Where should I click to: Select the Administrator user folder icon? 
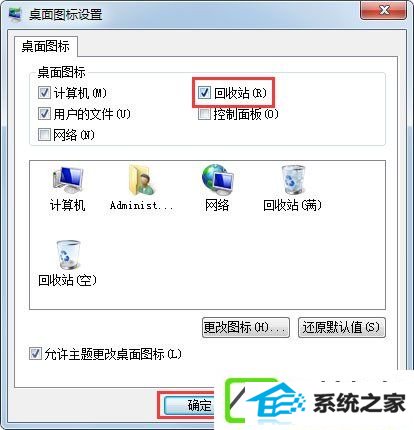tap(142, 179)
